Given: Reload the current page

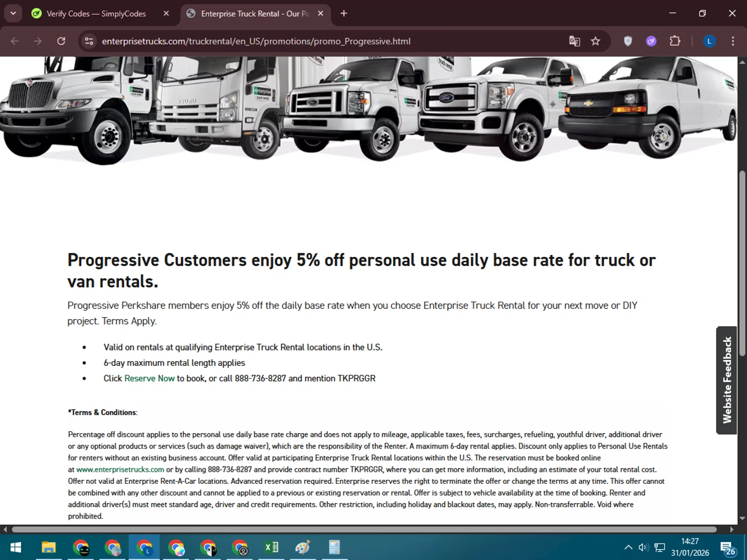Looking at the screenshot, I should [x=61, y=41].
